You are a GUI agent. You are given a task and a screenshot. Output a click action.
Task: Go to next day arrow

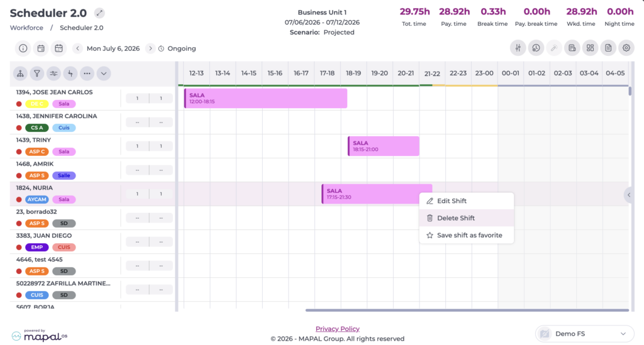[x=150, y=48]
